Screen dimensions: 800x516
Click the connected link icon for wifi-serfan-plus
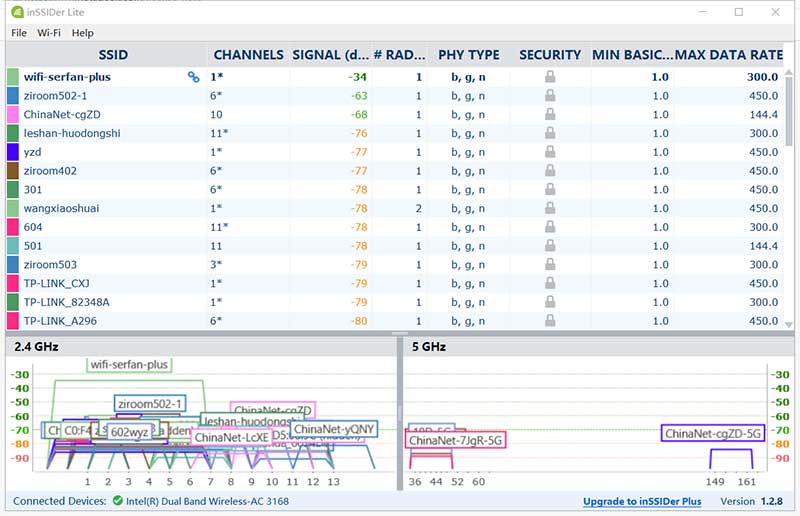point(193,77)
